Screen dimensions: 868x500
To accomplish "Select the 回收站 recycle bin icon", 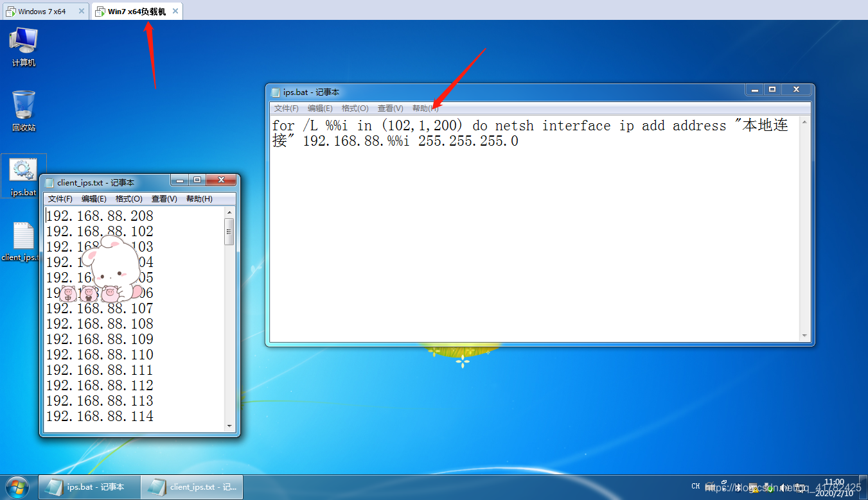I will pos(24,111).
